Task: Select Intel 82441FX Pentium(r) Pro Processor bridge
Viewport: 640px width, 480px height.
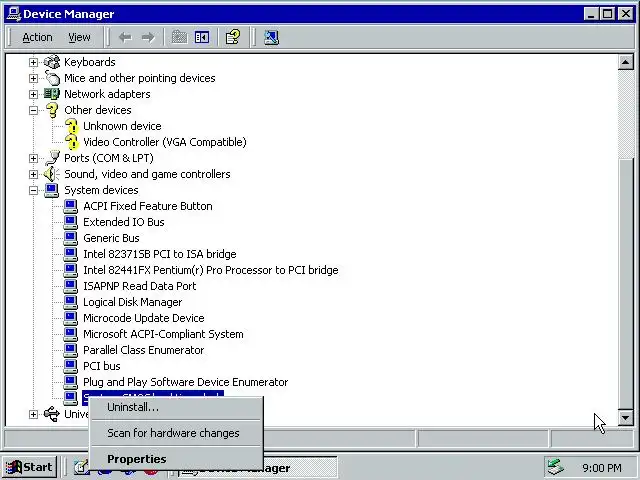Action: (211, 270)
